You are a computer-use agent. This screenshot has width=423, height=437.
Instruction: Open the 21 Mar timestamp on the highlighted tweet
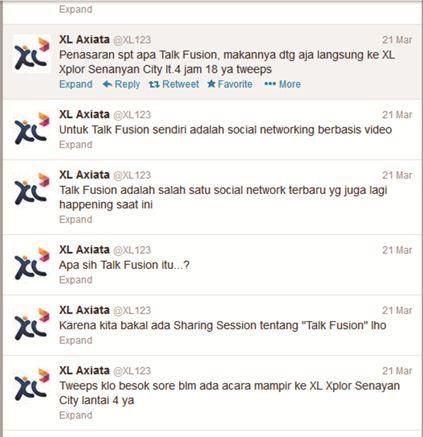pyautogui.click(x=397, y=40)
